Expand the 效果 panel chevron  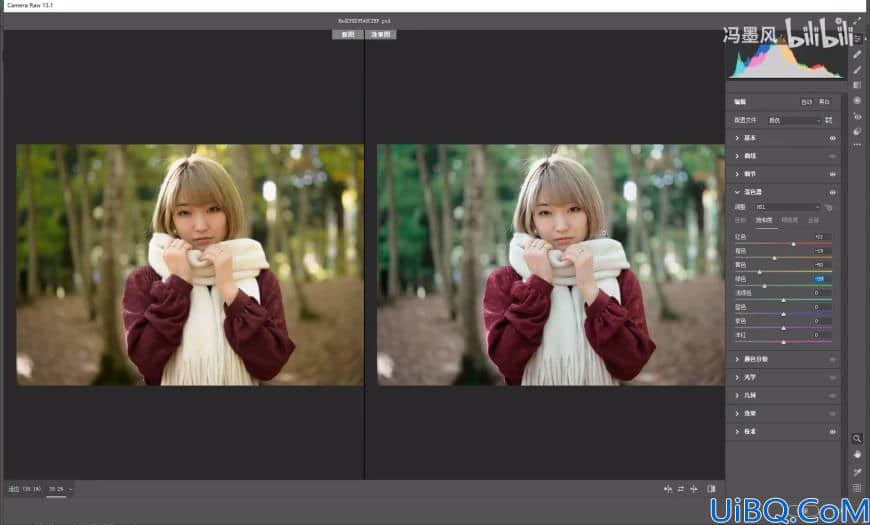coord(737,413)
